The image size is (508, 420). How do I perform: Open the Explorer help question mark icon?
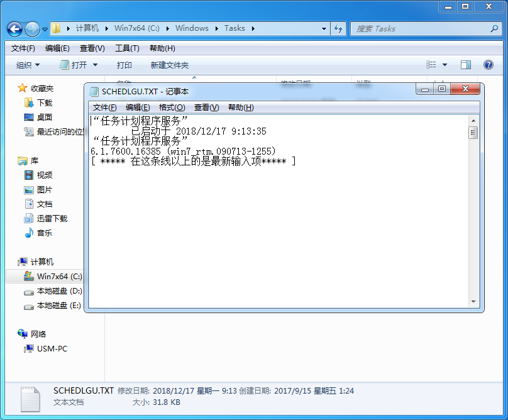(488, 65)
